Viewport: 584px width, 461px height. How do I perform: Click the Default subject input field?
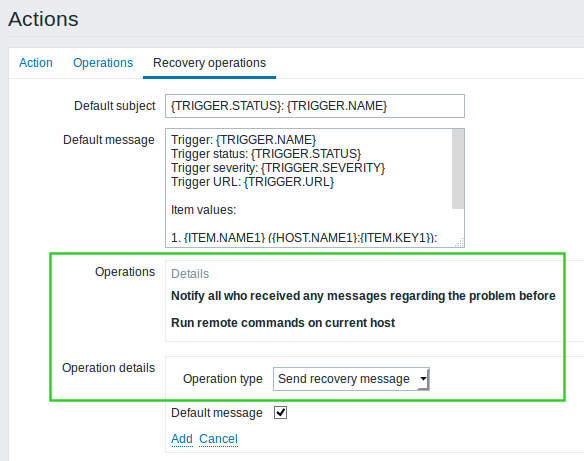click(315, 106)
